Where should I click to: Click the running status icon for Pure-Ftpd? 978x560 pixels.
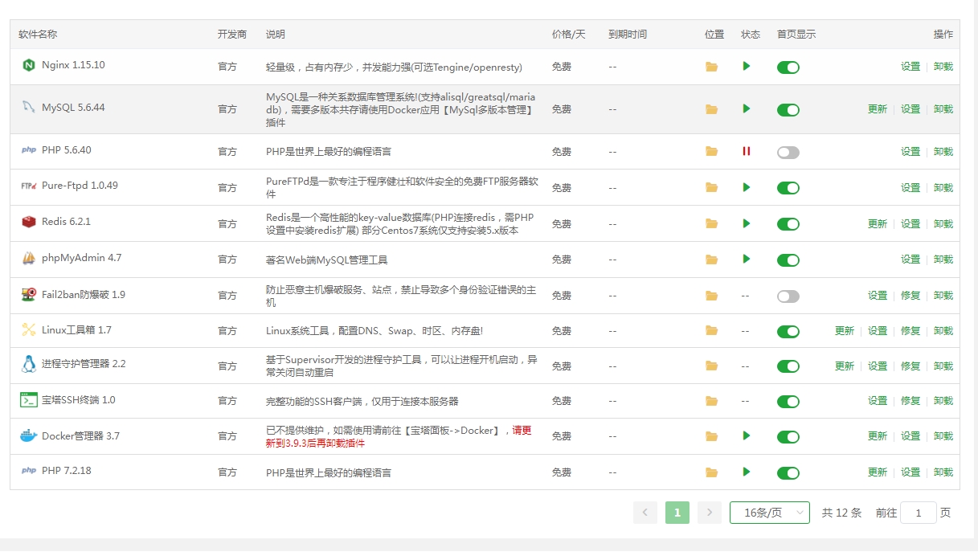point(747,187)
